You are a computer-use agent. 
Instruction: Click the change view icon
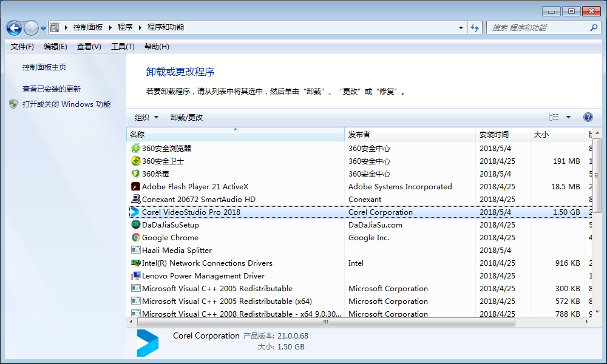tap(554, 117)
